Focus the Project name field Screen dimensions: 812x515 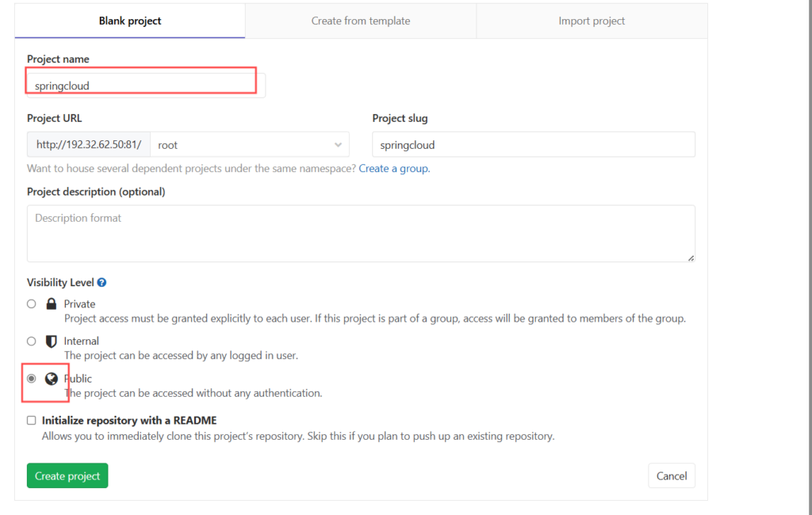143,86
